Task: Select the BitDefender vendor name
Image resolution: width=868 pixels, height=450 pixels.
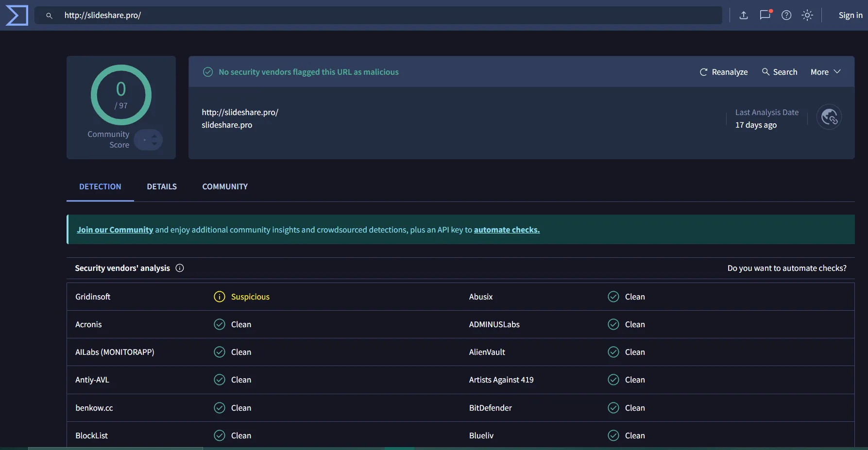Action: tap(491, 408)
